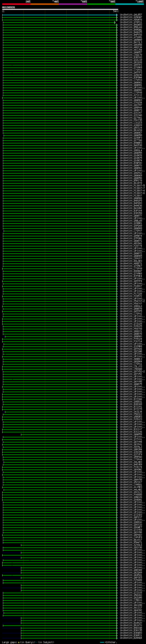146x644 pixels.
Task: Click hit label UniRef100_B3RIH3
Action: click(131, 58)
